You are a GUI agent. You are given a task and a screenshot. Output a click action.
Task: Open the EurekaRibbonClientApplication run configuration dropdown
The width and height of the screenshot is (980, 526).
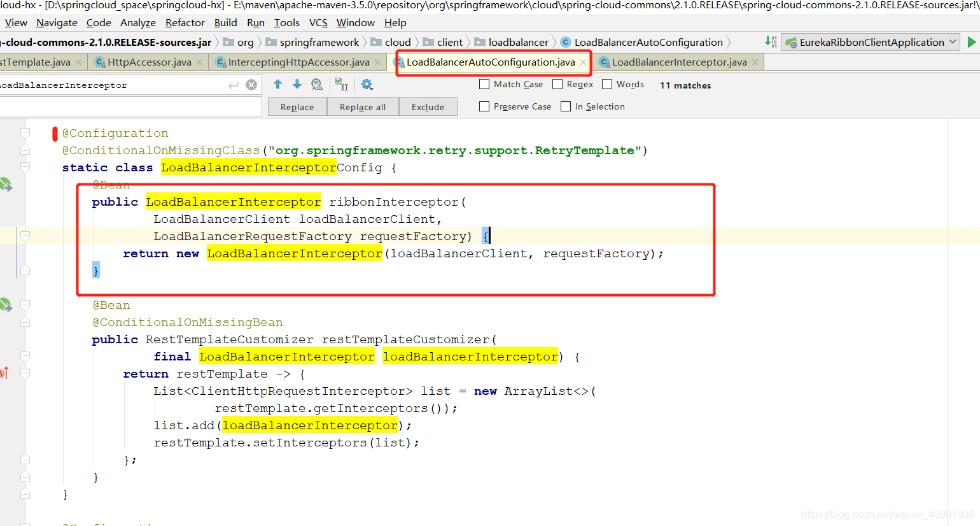click(871, 42)
